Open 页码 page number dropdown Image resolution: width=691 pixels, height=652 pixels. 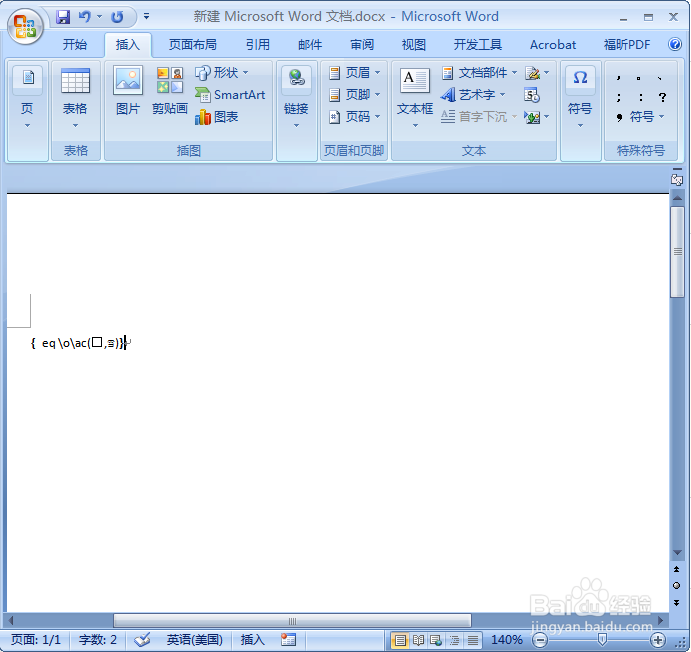354,116
